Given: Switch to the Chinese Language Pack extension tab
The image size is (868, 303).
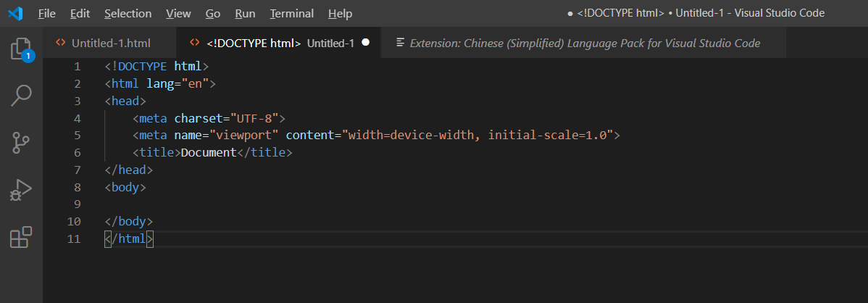Looking at the screenshot, I should point(585,43).
